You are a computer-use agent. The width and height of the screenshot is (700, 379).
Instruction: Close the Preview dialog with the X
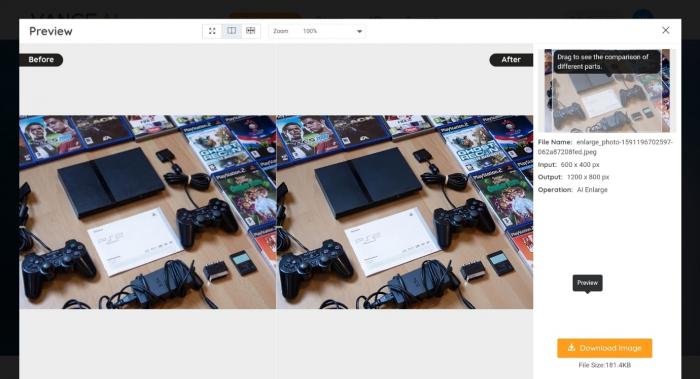pyautogui.click(x=666, y=30)
